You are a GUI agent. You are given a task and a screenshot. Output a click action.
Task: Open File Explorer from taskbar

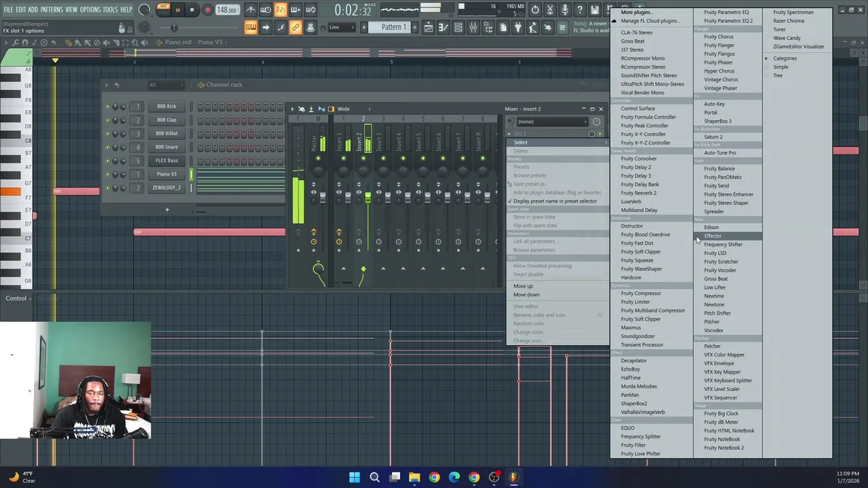[x=414, y=477]
